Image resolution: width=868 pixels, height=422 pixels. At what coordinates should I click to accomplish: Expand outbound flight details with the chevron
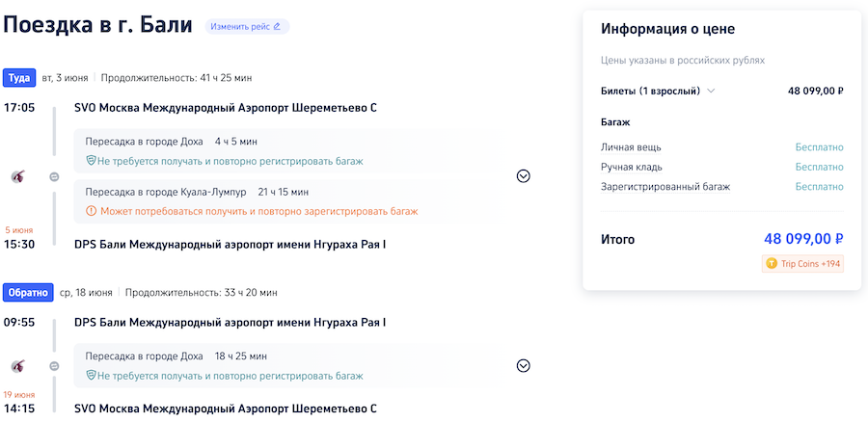524,176
